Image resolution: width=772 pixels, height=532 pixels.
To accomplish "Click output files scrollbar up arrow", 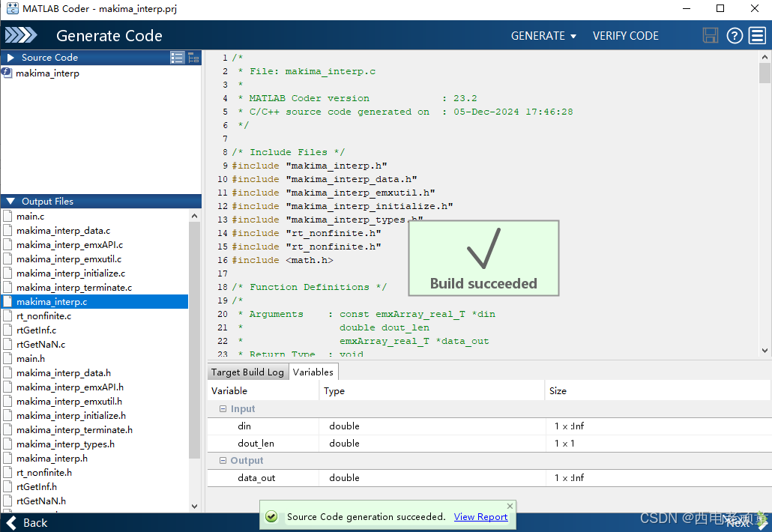I will click(x=194, y=216).
